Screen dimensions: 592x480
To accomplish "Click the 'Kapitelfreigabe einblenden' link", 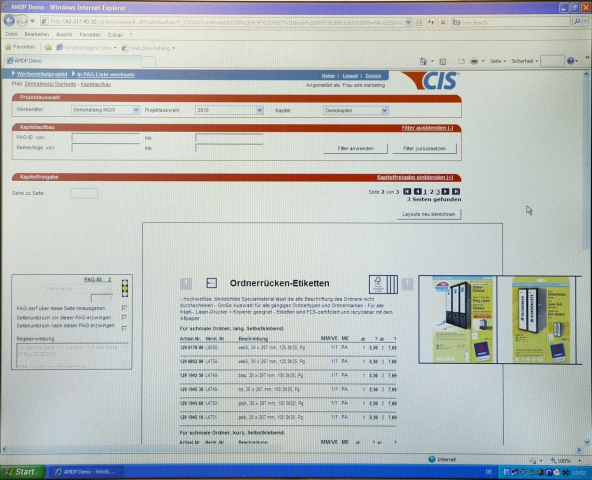I will tap(415, 177).
